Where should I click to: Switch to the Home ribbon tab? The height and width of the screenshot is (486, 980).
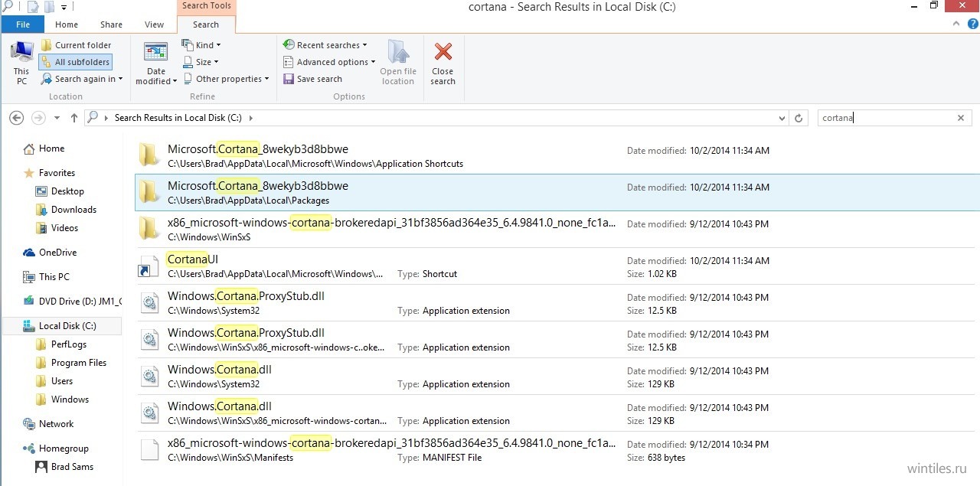pos(67,24)
